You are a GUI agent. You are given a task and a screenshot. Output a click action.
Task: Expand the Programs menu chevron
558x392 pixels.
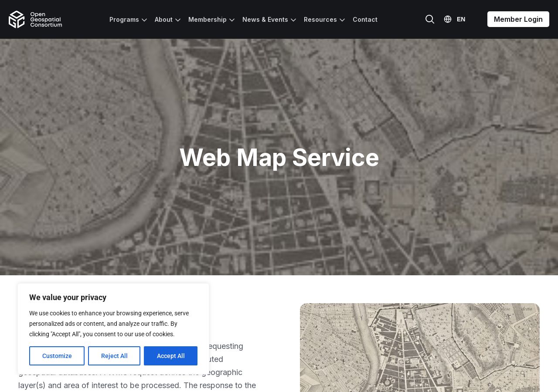click(144, 20)
